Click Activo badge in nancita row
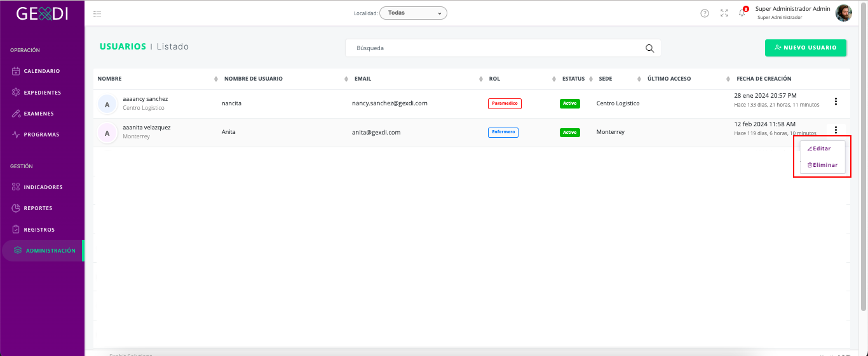 (570, 103)
